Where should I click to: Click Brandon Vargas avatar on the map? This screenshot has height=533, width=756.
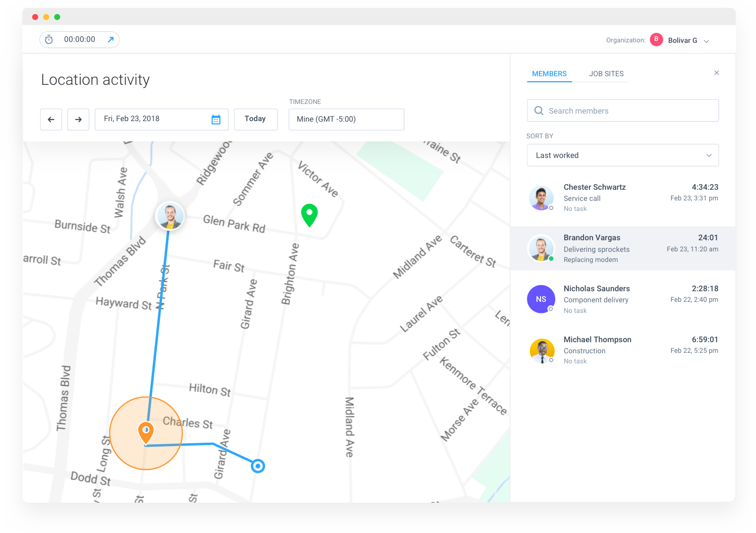[170, 216]
